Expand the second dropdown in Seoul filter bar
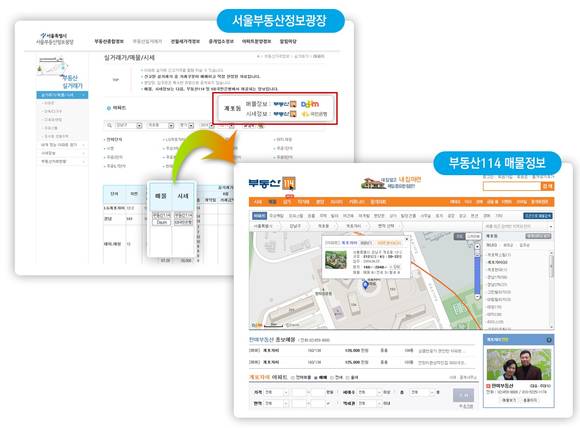The height and width of the screenshot is (428, 580). (161, 125)
